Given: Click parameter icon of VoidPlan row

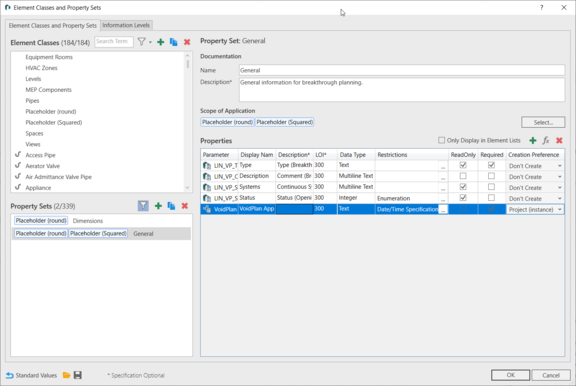Looking at the screenshot, I should (207, 209).
